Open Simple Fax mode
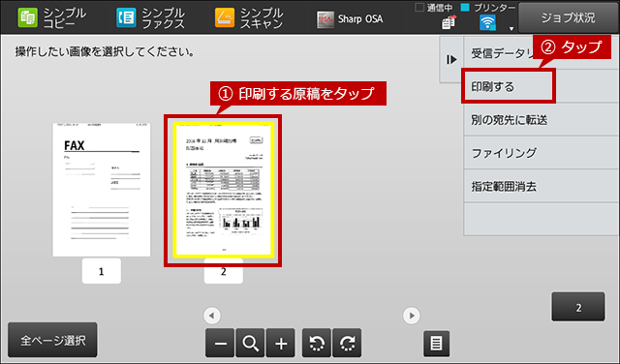 pyautogui.click(x=150, y=17)
